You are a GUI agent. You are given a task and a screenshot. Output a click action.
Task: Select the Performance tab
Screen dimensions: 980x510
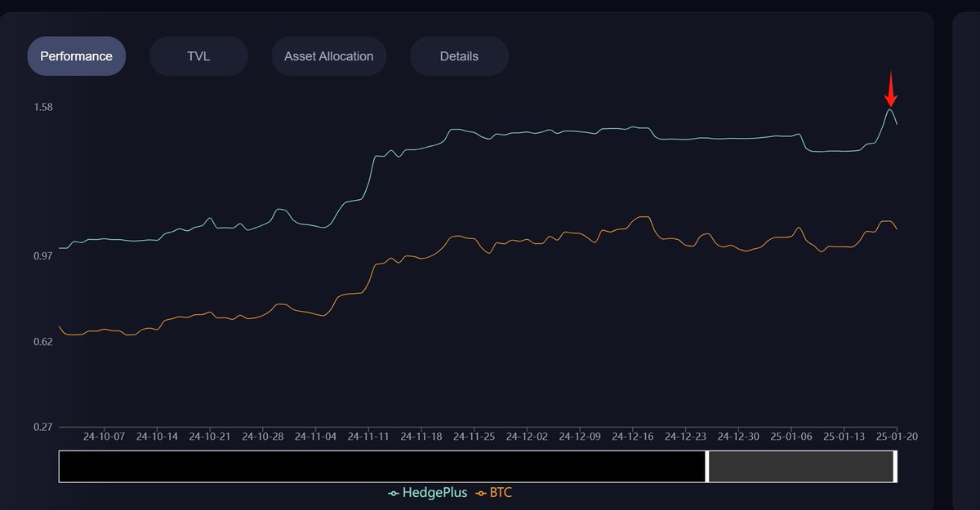pos(76,55)
